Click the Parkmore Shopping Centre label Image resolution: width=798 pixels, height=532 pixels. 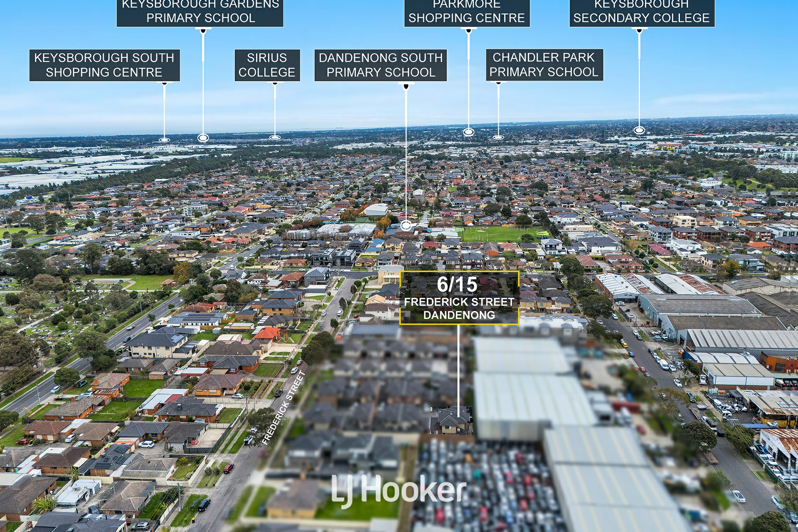point(467,13)
